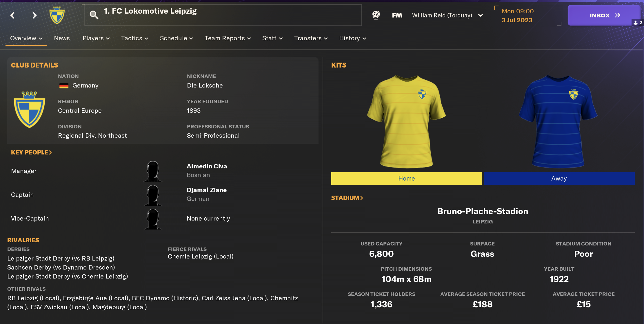Click the season ticket holders value 1,336

pos(381,304)
